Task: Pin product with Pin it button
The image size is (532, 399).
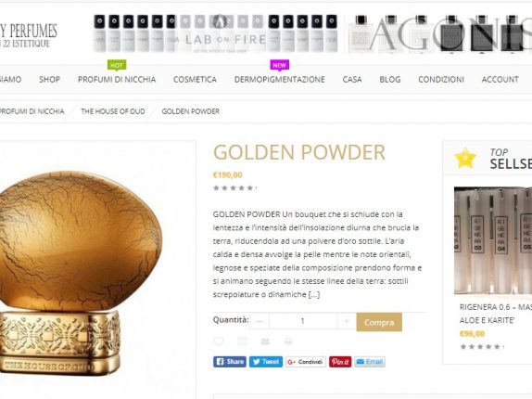Action: click(x=340, y=362)
